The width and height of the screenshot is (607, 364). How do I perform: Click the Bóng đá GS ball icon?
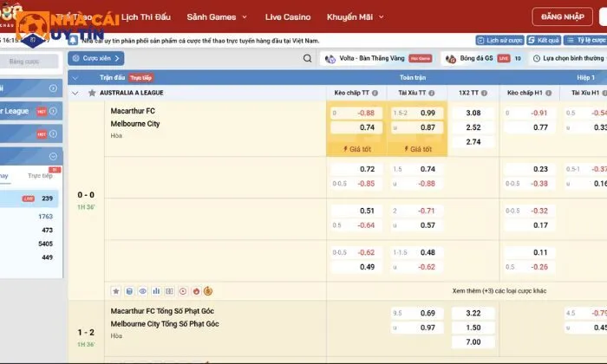[x=451, y=58]
